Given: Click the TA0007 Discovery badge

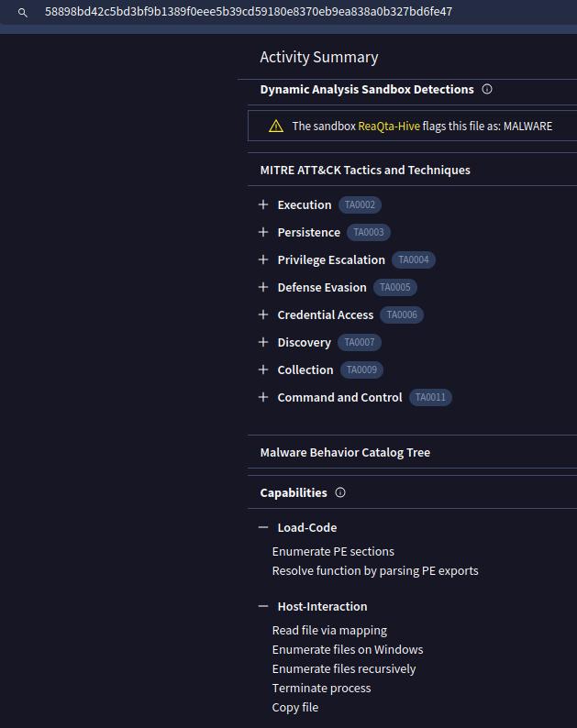Looking at the screenshot, I should pyautogui.click(x=359, y=342).
